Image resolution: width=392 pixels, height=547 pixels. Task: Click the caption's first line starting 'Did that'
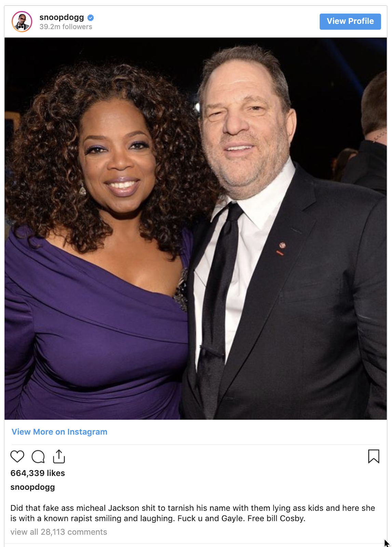click(193, 508)
